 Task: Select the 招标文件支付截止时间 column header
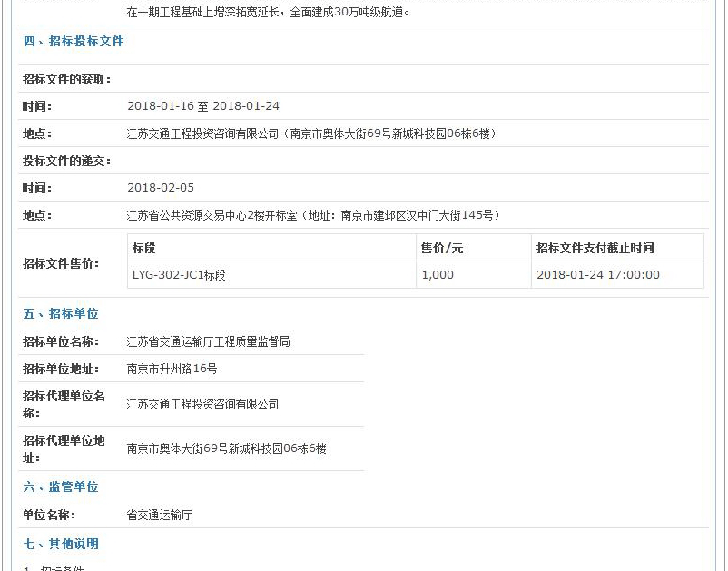[x=595, y=248]
